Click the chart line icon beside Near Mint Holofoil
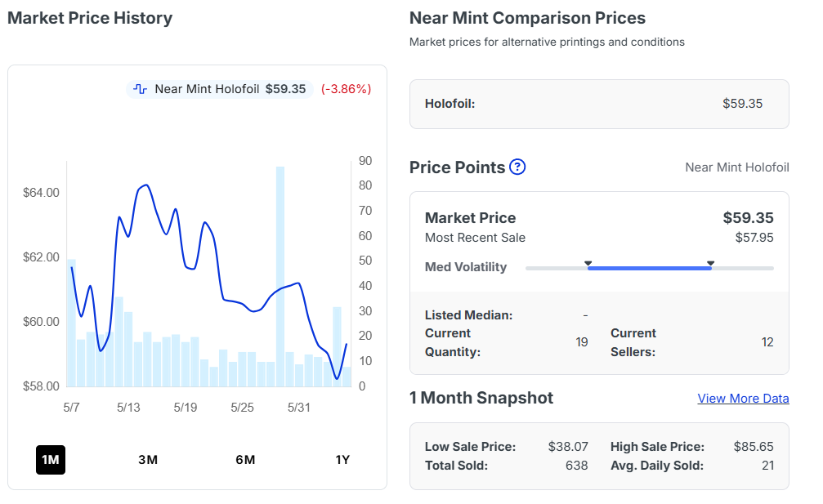This screenshot has width=823, height=504. pos(140,89)
